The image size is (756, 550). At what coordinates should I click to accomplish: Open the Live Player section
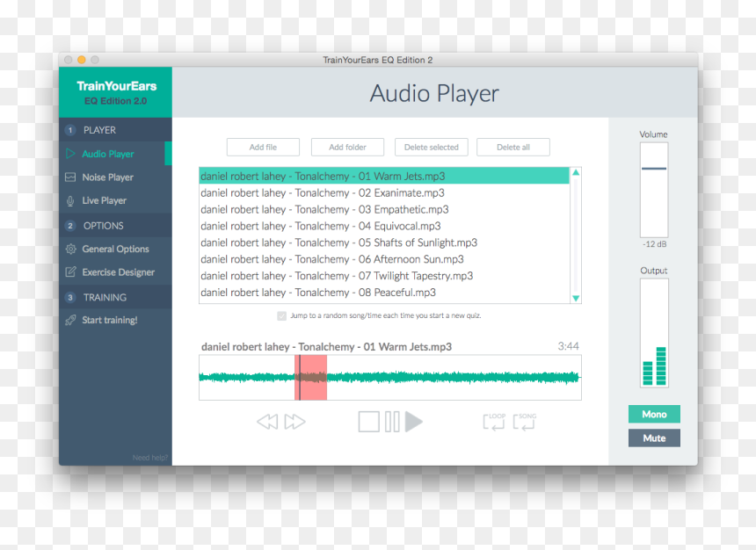[115, 200]
